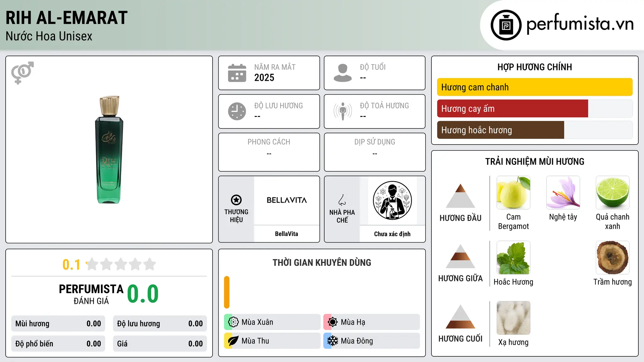Click the perfumista.vn perfume bottle logo icon
The height and width of the screenshot is (362, 644).
(506, 25)
